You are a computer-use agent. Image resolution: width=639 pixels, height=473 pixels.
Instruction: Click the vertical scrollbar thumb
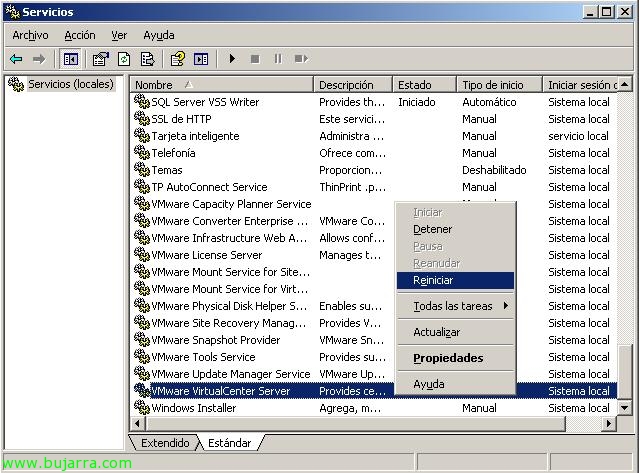coord(625,372)
